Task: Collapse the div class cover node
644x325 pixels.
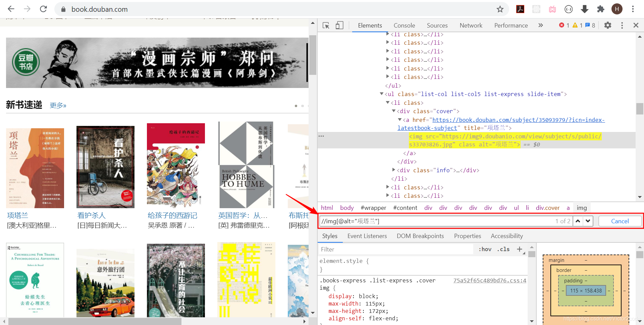Action: pos(394,111)
